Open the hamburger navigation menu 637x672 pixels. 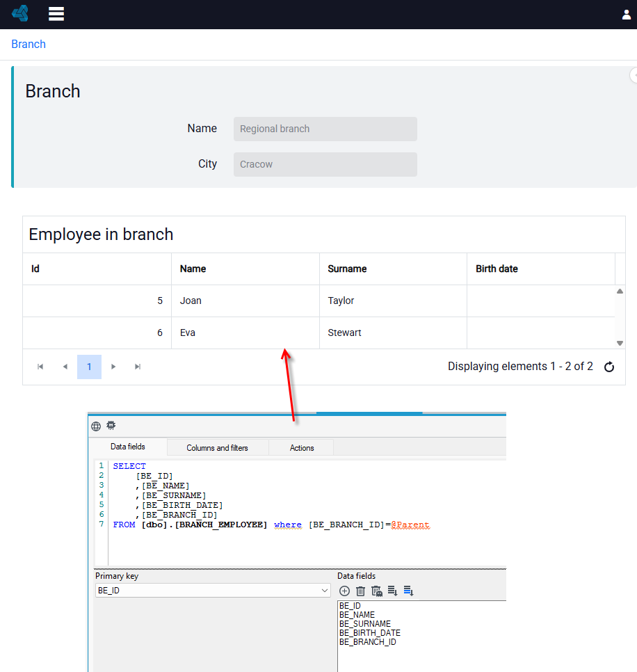click(x=56, y=14)
